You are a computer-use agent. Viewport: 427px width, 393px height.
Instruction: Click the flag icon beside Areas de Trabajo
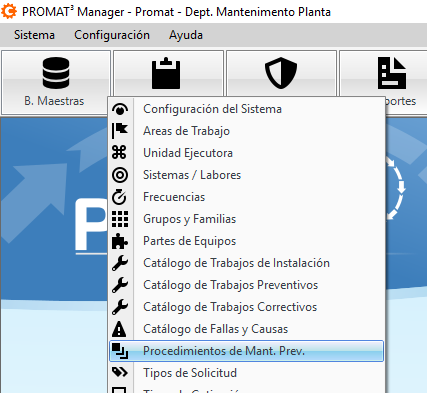point(120,131)
